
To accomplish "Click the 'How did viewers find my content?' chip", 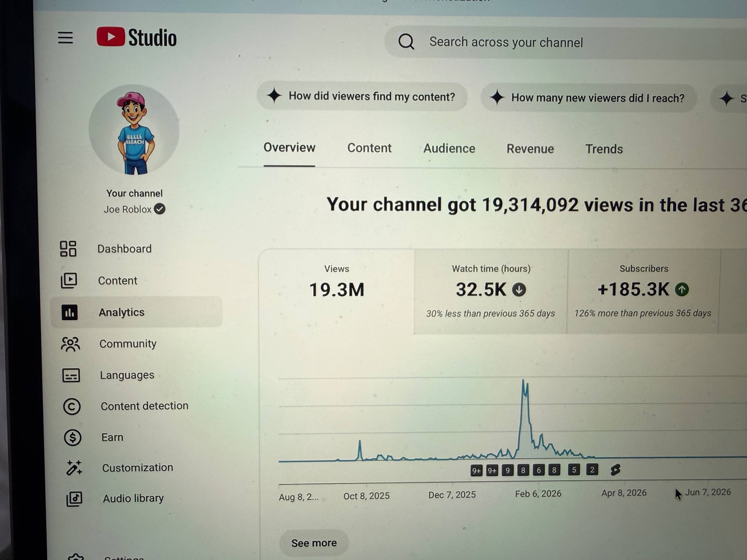I will pos(362,97).
